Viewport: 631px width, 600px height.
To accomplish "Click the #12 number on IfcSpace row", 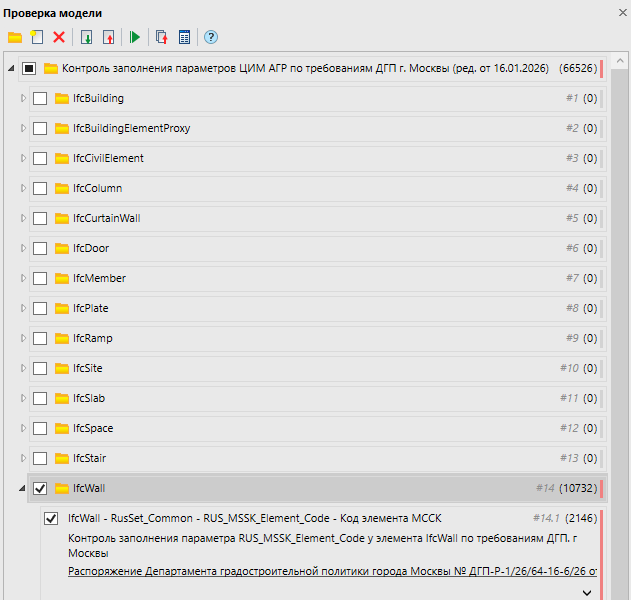I will [569, 429].
